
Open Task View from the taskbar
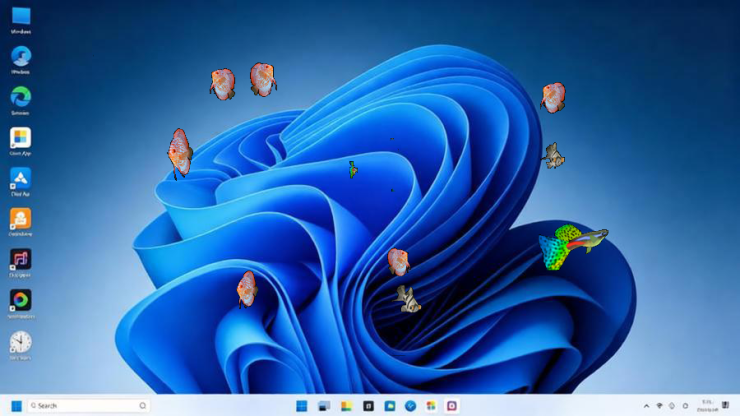[324, 406]
